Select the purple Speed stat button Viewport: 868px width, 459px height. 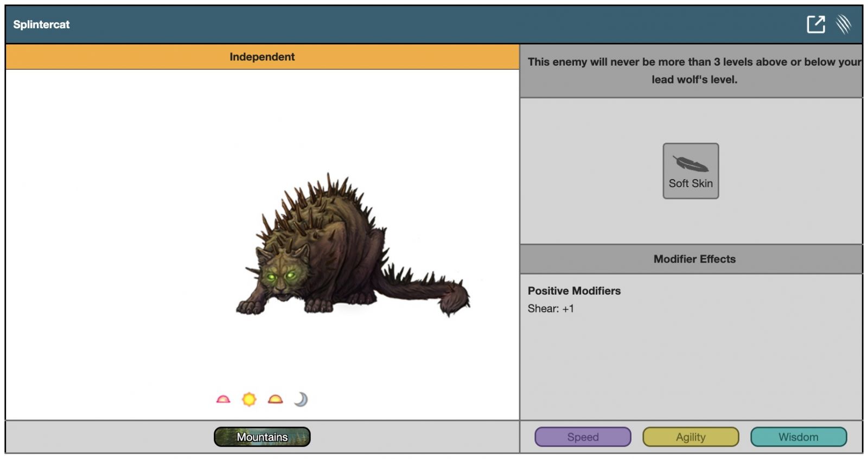click(x=583, y=437)
